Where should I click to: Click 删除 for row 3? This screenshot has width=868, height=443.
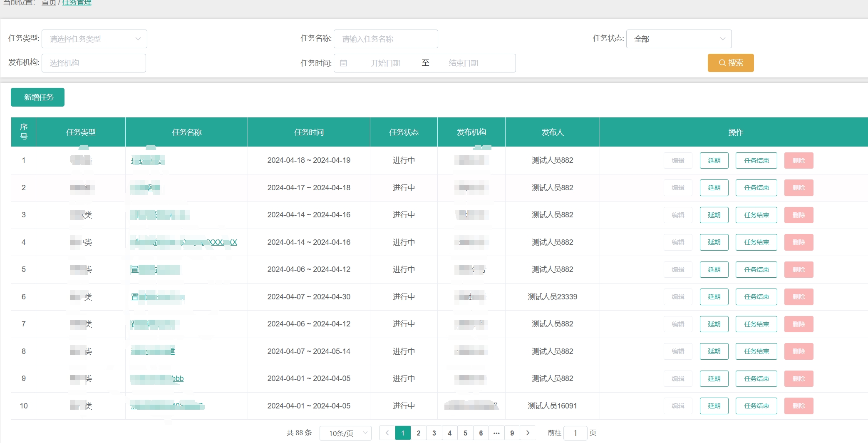799,215
